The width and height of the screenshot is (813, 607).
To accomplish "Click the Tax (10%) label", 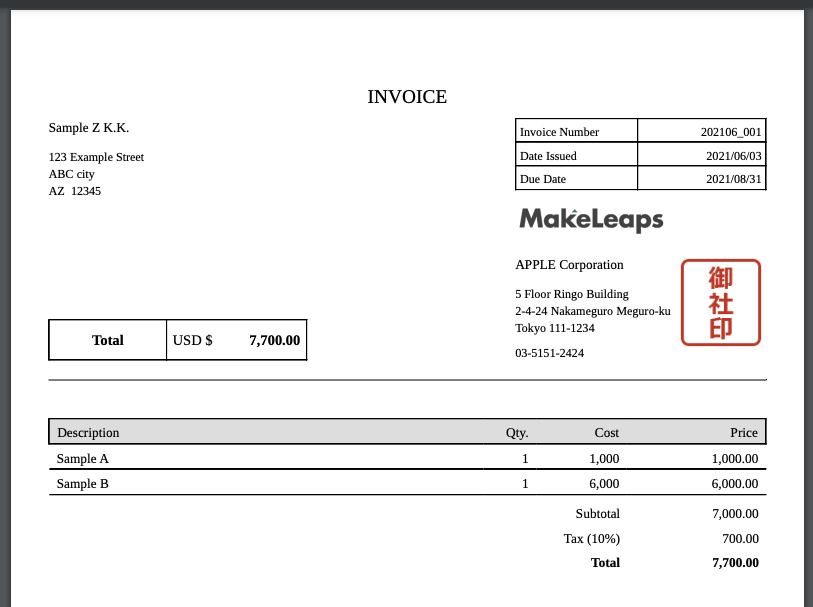I will click(x=592, y=539).
